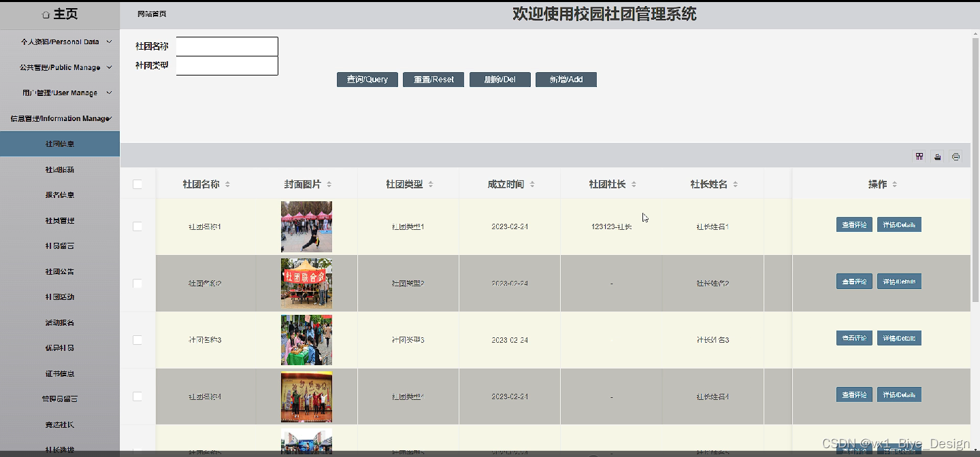Image resolution: width=980 pixels, height=457 pixels.
Task: Open cover image of 社团名称4 row
Action: point(306,396)
